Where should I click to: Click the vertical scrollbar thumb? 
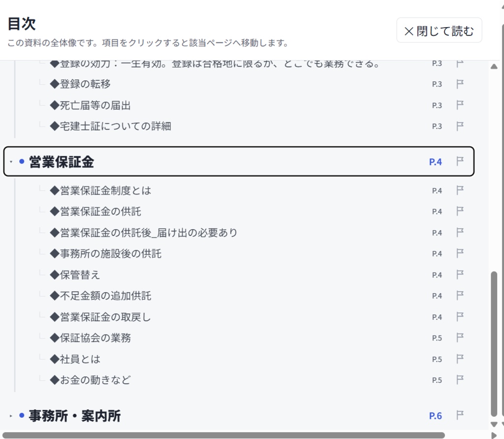pyautogui.click(x=494, y=344)
